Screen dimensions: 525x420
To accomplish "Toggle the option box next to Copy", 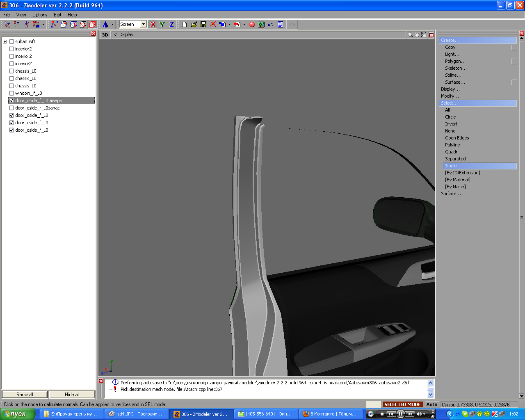I will (514, 48).
